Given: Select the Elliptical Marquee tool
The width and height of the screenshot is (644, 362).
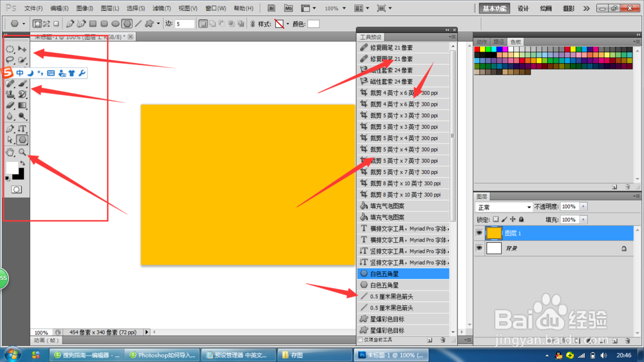Looking at the screenshot, I should pos(10,50).
